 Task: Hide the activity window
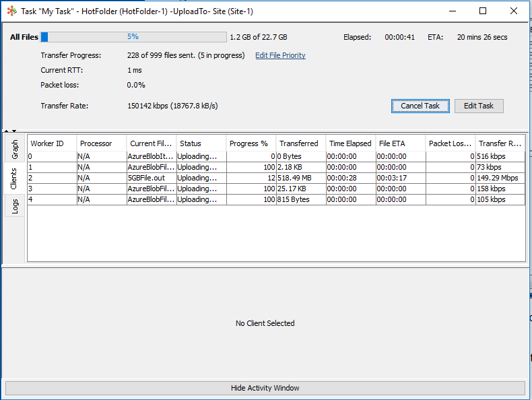(x=265, y=388)
